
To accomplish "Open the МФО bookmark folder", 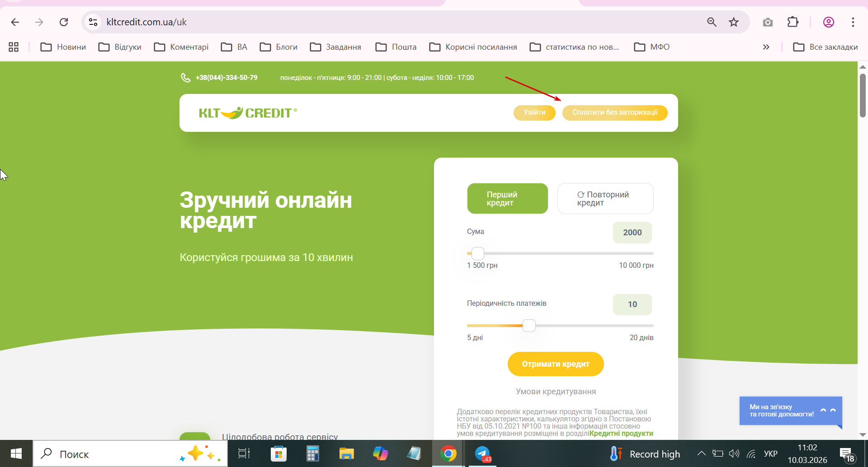I will (x=652, y=47).
